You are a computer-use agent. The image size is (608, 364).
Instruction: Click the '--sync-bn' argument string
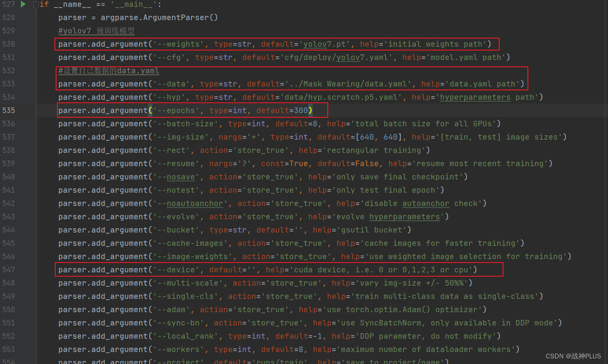point(179,323)
